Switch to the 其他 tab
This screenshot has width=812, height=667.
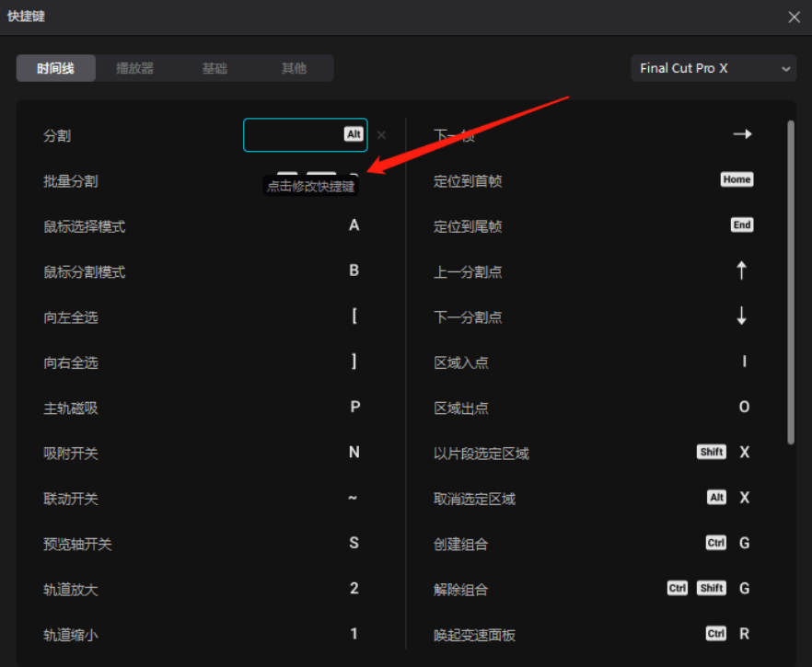click(x=294, y=67)
